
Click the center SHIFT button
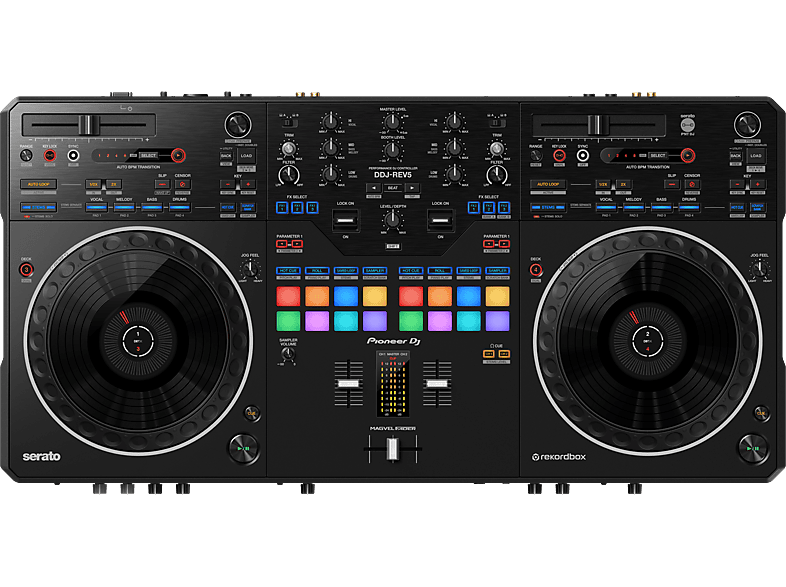[x=393, y=246]
